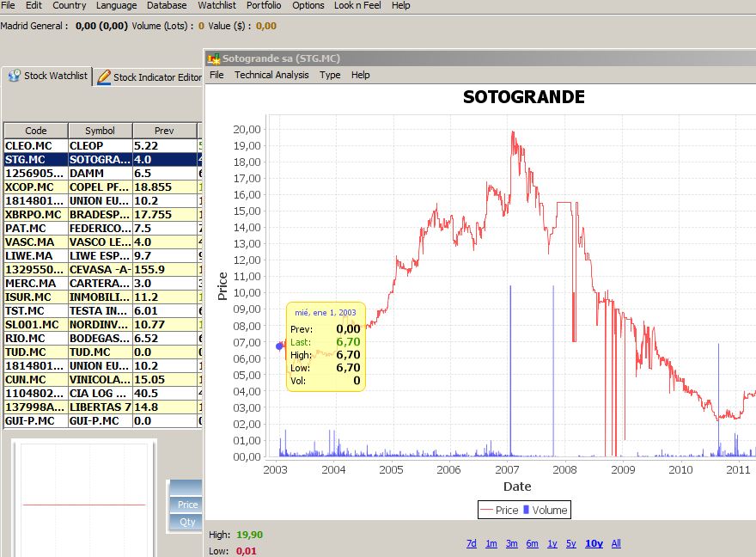
Task: Select the ISUR.MC code cell
Action: tap(36, 297)
